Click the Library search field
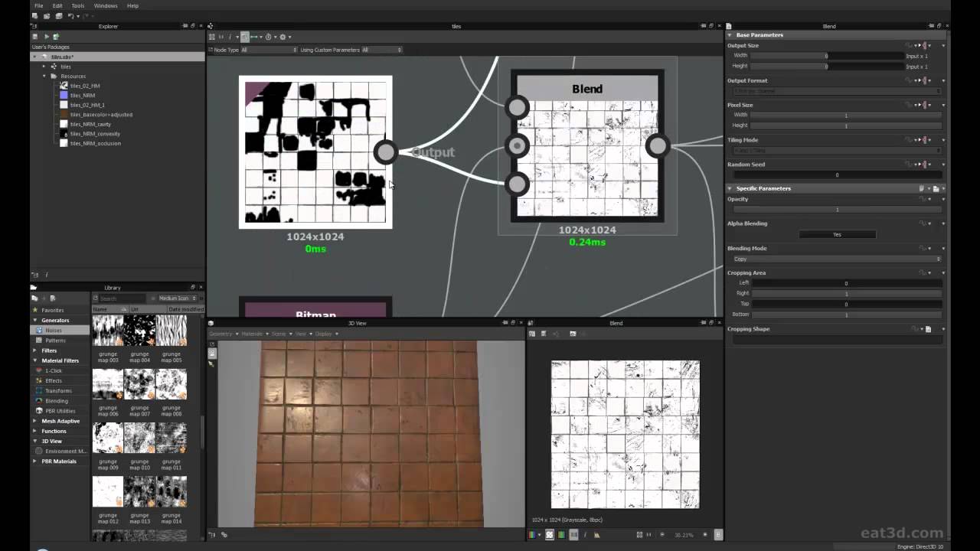Image resolution: width=980 pixels, height=551 pixels. click(x=122, y=298)
